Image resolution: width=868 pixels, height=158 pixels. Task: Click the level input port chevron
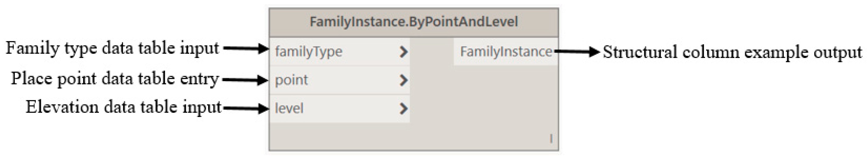click(x=403, y=108)
